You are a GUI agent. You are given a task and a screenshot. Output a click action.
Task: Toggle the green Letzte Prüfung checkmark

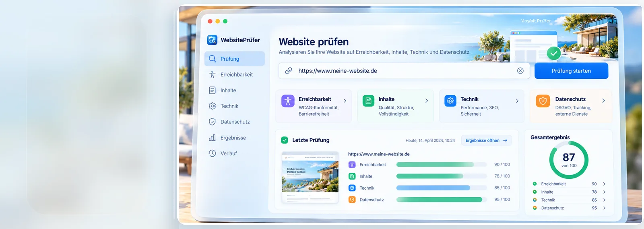tap(285, 140)
